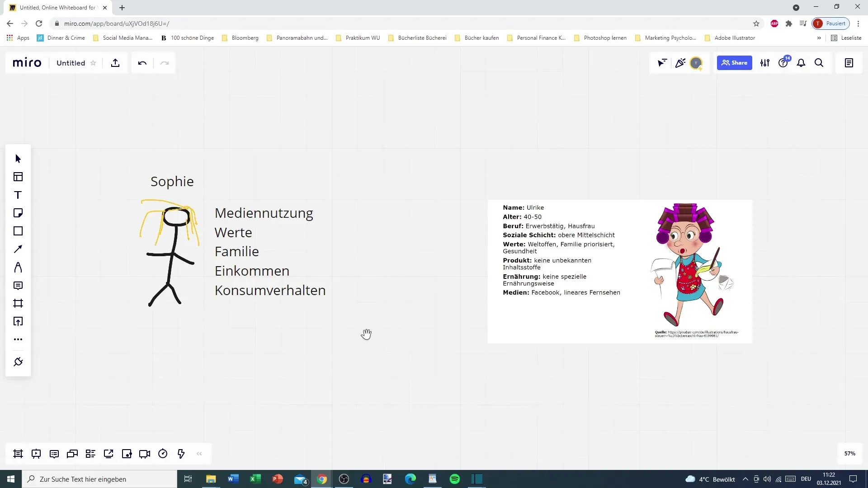Viewport: 868px width, 488px height.
Task: Open the Photoshop lernen bookmark folder
Action: click(x=600, y=38)
